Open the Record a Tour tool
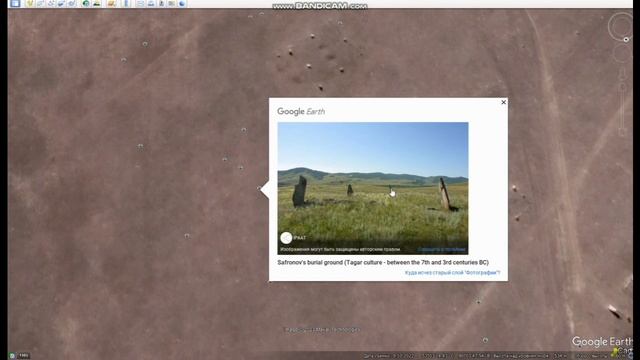 coord(71,3)
